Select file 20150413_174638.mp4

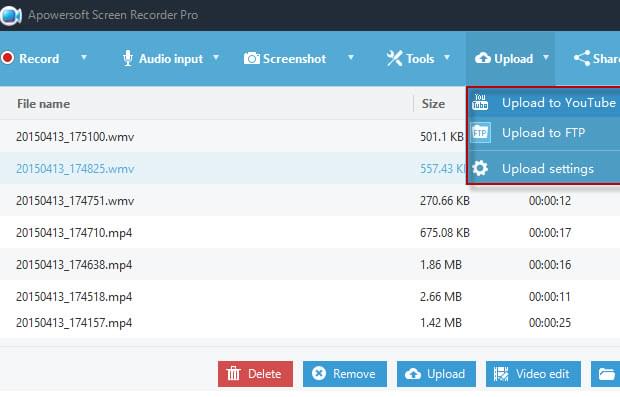(x=74, y=265)
